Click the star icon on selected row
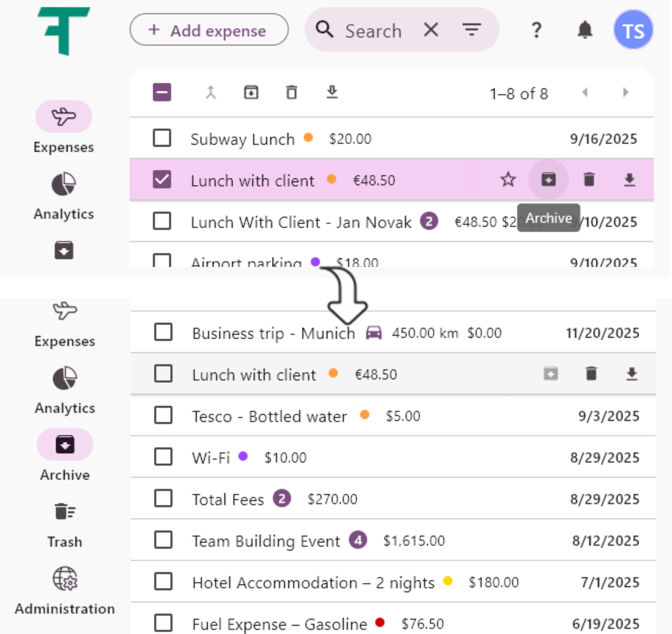 point(508,180)
